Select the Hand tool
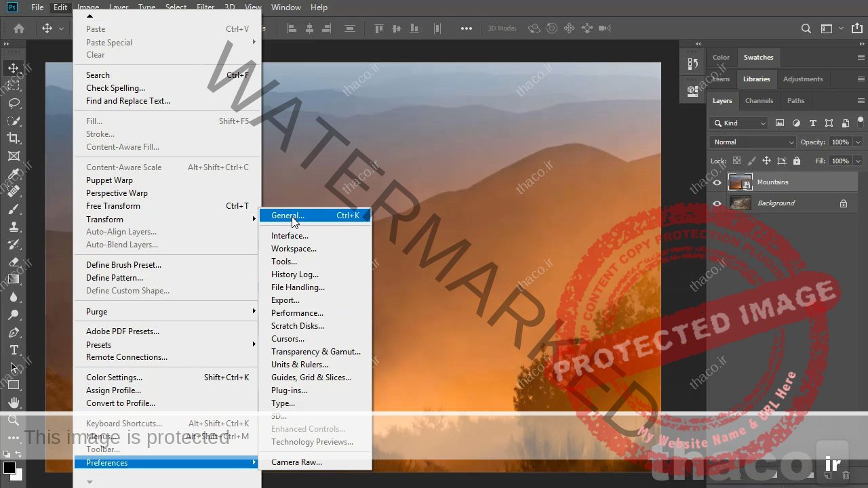868x488 pixels. pyautogui.click(x=14, y=403)
